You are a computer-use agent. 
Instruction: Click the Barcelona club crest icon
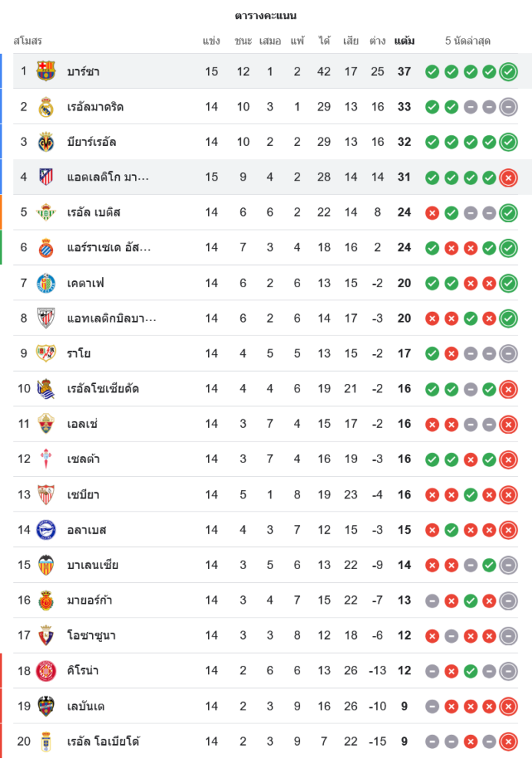click(x=46, y=71)
